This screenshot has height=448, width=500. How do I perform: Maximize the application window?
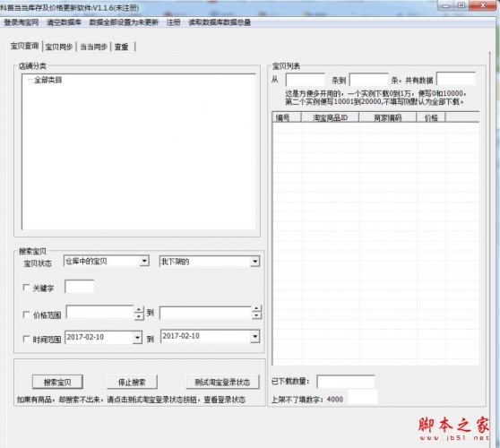(x=461, y=5)
